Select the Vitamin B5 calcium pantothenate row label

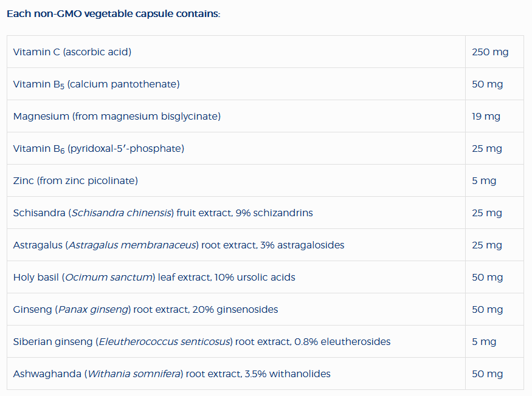click(x=96, y=84)
